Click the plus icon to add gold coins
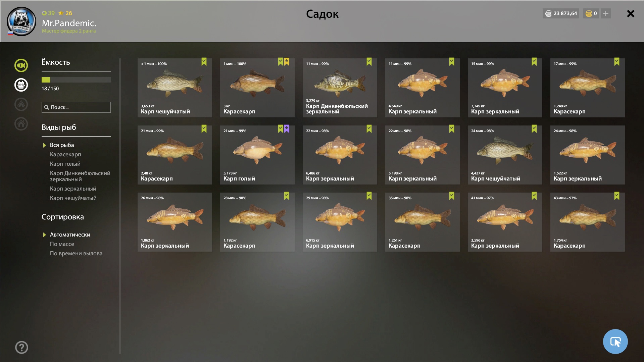The width and height of the screenshot is (644, 362). (x=605, y=13)
